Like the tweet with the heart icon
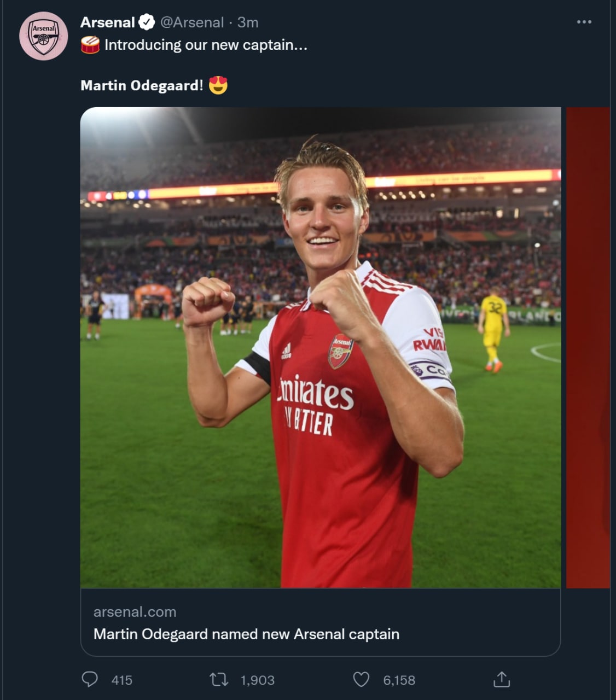 click(x=361, y=680)
